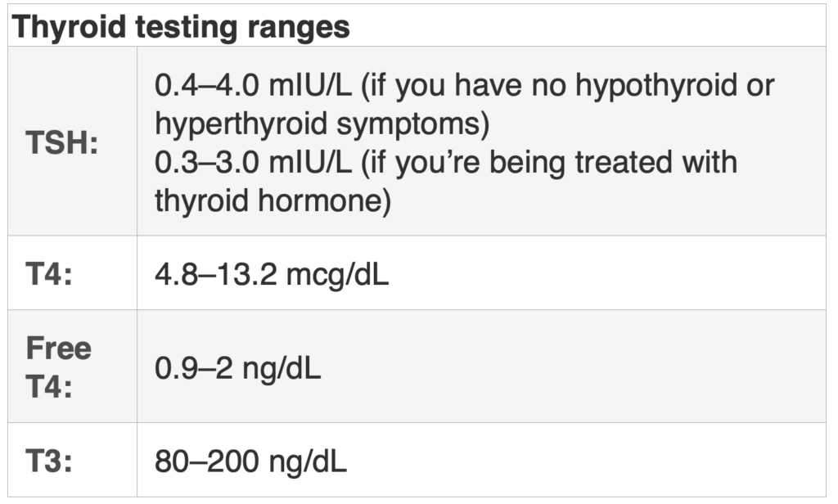Click the 0.9–2 ng/dL value
The image size is (838, 504).
[237, 367]
